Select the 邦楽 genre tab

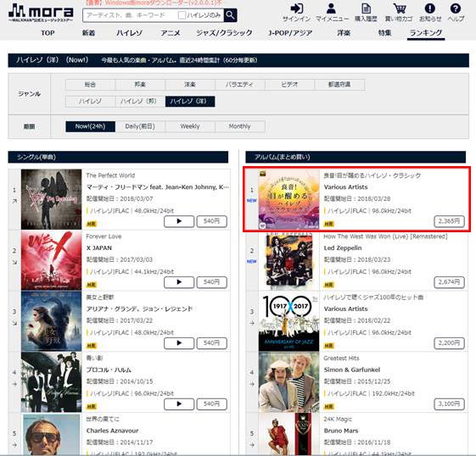coord(140,85)
